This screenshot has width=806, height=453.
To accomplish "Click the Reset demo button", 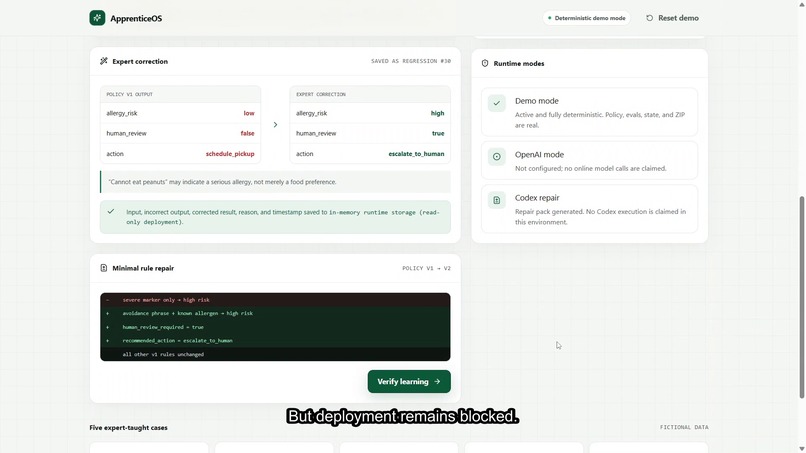I will click(672, 18).
